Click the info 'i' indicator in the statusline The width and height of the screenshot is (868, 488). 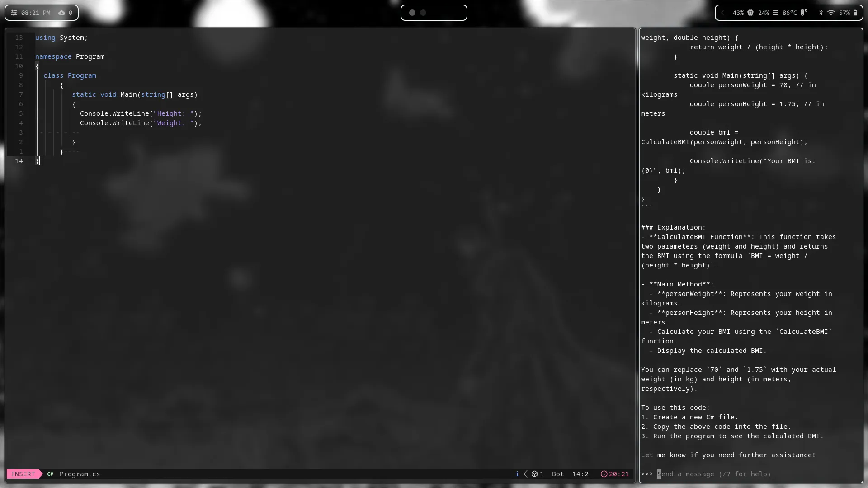517,474
